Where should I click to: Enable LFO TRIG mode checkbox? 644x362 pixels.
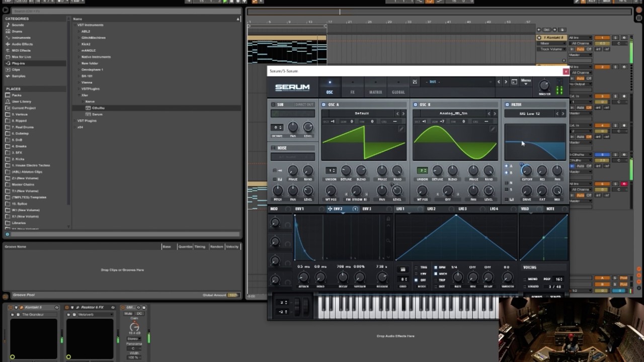point(417,267)
